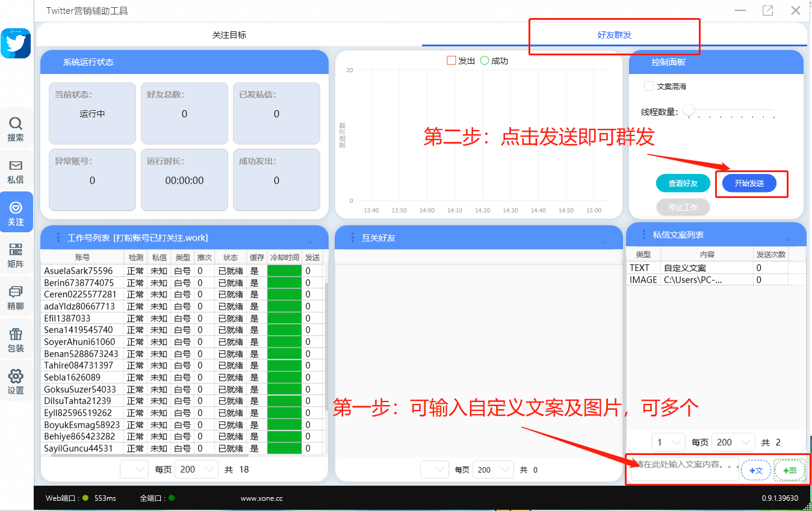Click the 文案内容 input field
The width and height of the screenshot is (812, 511).
pos(684,468)
